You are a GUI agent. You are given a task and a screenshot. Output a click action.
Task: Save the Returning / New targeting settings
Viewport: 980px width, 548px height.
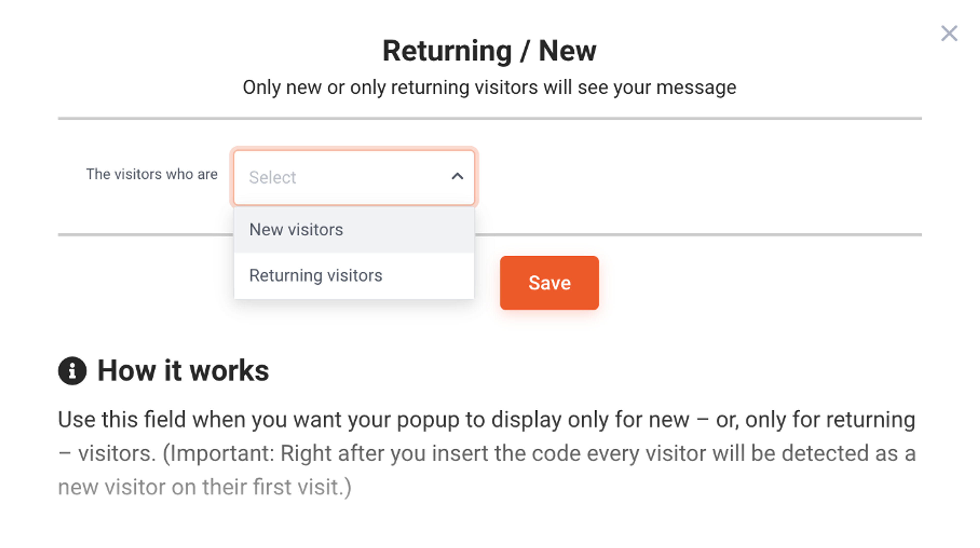click(549, 282)
